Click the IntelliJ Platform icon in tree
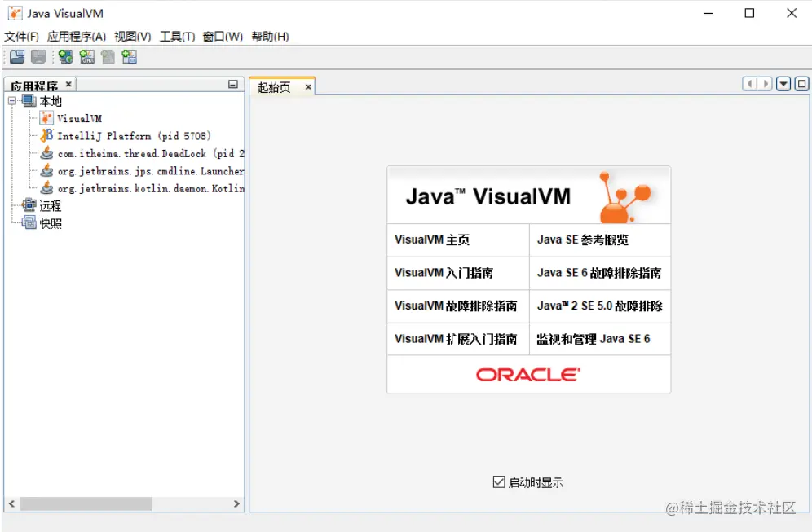This screenshot has width=812, height=532. point(46,135)
